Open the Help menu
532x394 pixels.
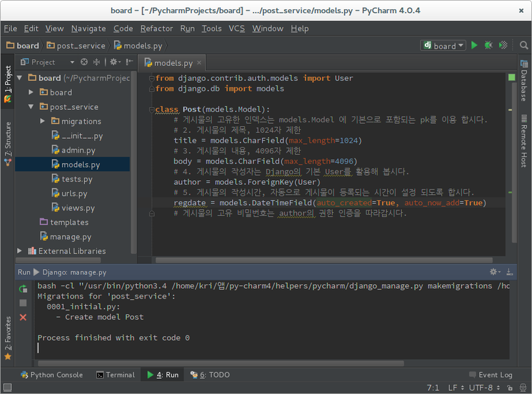point(300,28)
